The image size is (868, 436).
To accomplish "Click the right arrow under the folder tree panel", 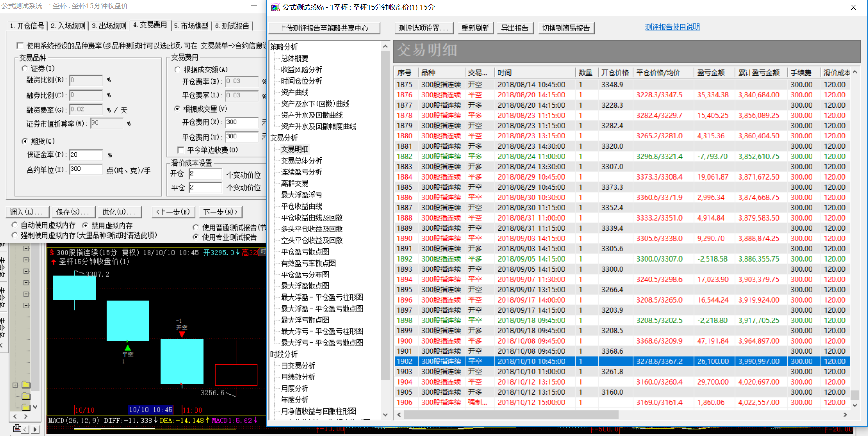I will (x=26, y=416).
